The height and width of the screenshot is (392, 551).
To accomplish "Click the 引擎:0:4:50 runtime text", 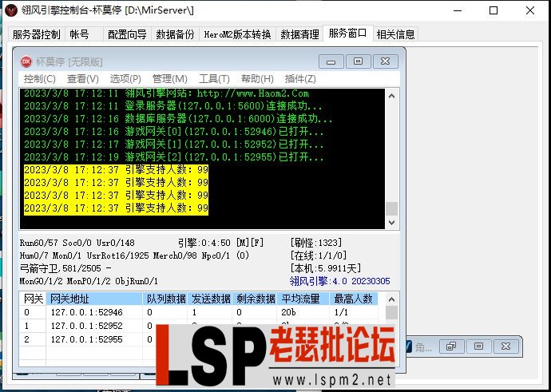I will click(x=204, y=243).
